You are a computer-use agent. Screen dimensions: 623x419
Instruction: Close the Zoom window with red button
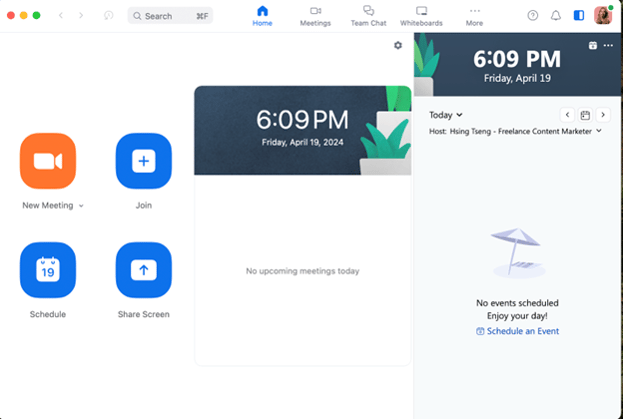11,15
